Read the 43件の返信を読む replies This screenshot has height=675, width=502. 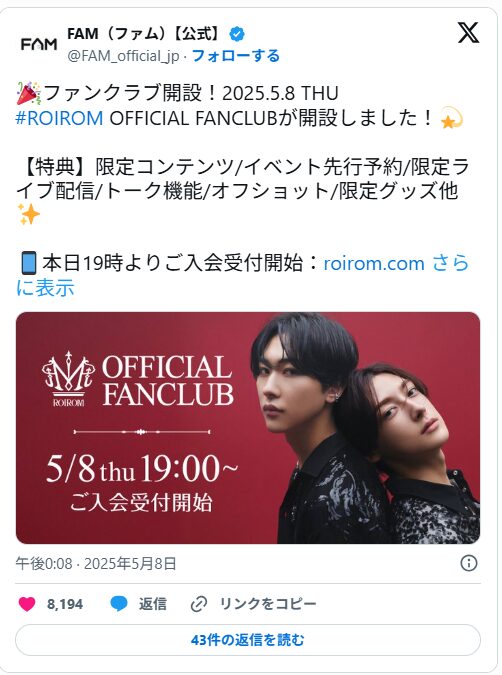coord(248,640)
